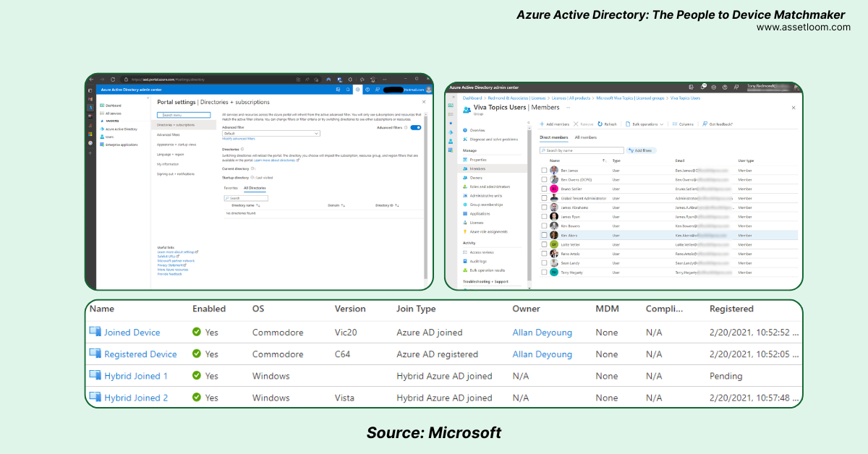Open owner Allan Deyoung on Joined Device row

pos(542,333)
